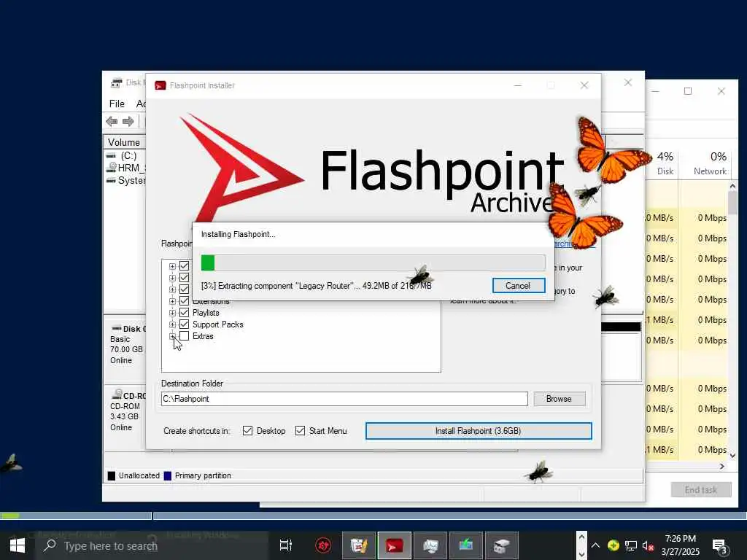Click Task Manager scroll up arrow
The height and width of the screenshot is (560, 747).
732,186
